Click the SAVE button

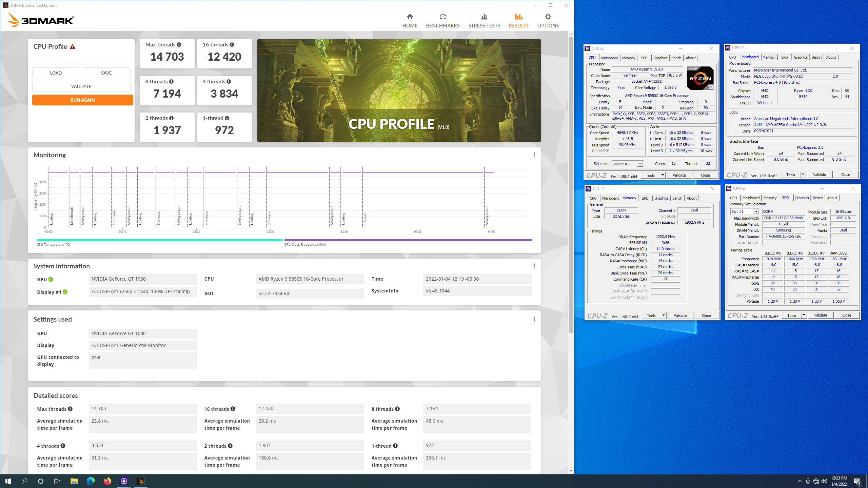pyautogui.click(x=106, y=73)
